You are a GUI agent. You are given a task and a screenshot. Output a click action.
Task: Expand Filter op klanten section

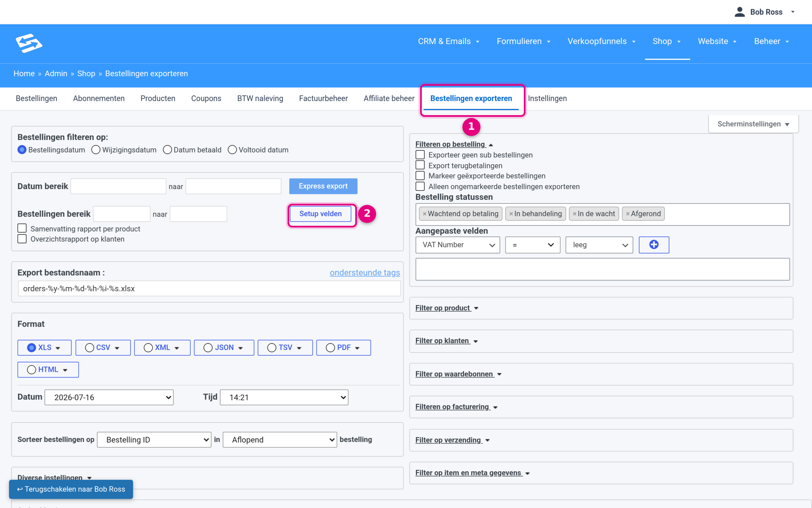coord(446,341)
